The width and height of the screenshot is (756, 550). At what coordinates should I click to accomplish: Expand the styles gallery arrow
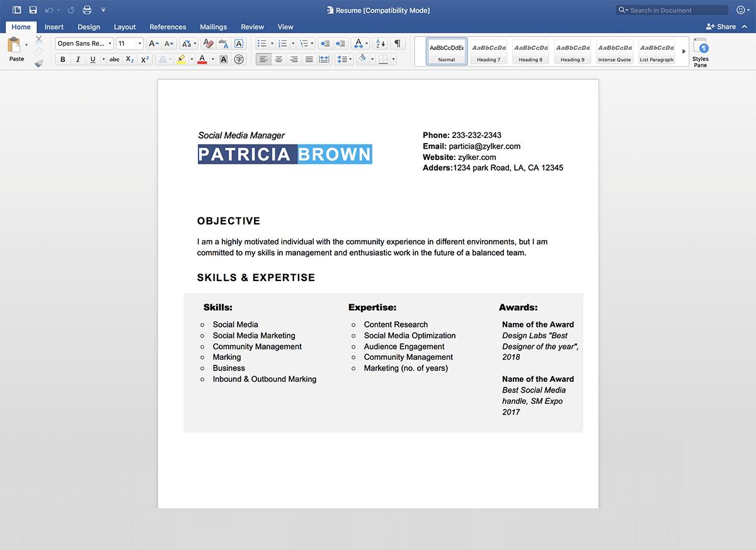(684, 51)
